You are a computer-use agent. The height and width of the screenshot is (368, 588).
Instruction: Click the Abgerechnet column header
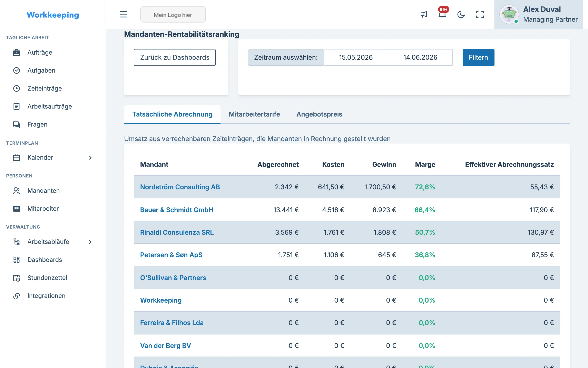[x=278, y=165]
